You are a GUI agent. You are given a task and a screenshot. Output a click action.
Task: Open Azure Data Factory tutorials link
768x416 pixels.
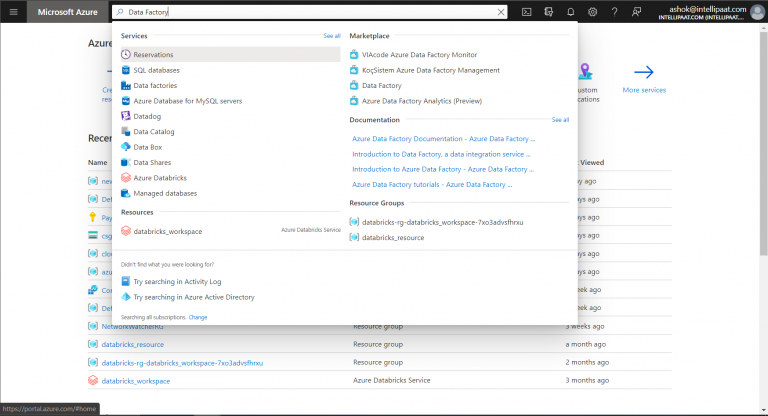pos(432,185)
